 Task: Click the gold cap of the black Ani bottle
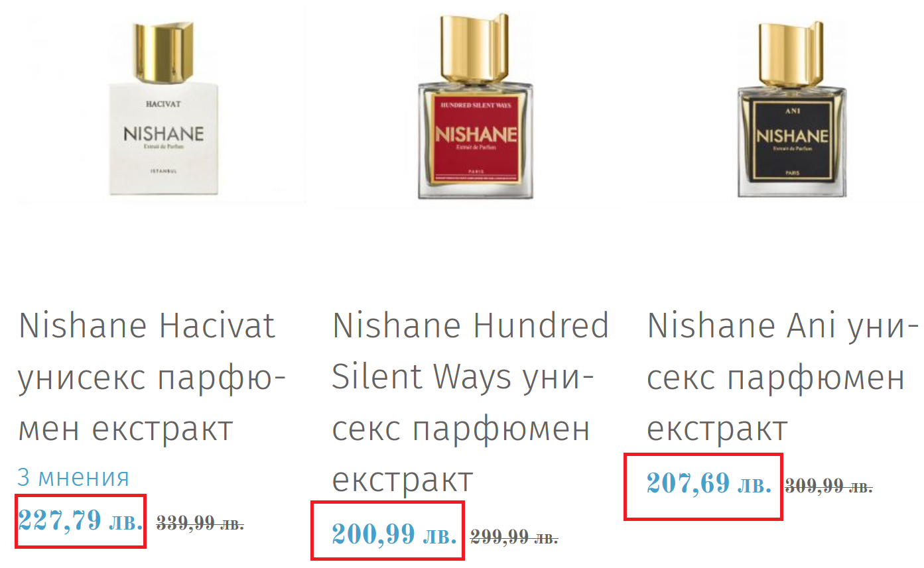tap(791, 50)
